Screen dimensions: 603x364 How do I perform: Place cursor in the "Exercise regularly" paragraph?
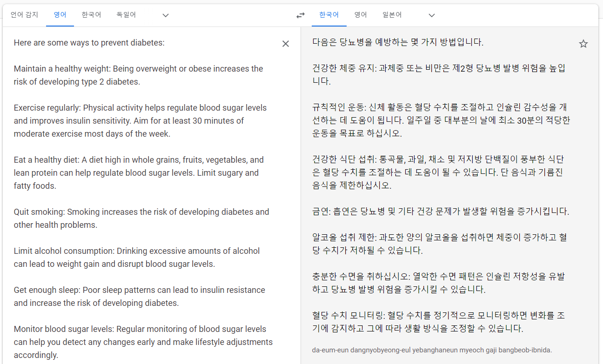click(x=141, y=121)
